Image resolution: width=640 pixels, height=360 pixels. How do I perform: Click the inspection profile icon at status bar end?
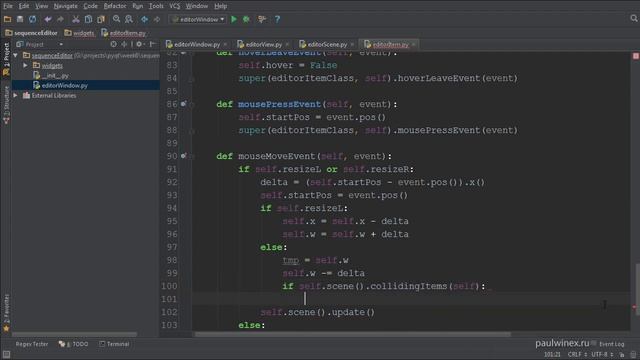[x=633, y=355]
